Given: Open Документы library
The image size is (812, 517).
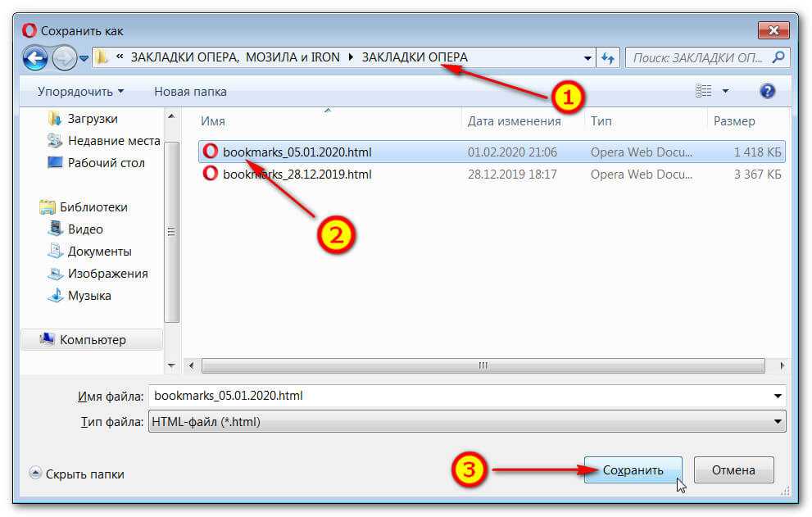Looking at the screenshot, I should (99, 252).
